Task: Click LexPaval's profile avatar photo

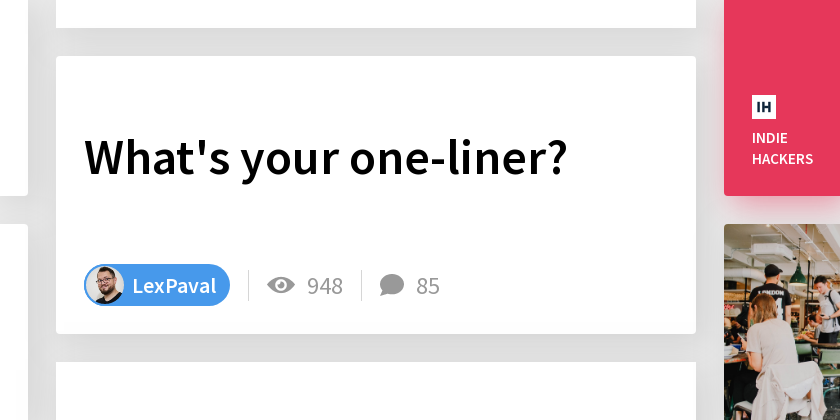Action: (106, 285)
